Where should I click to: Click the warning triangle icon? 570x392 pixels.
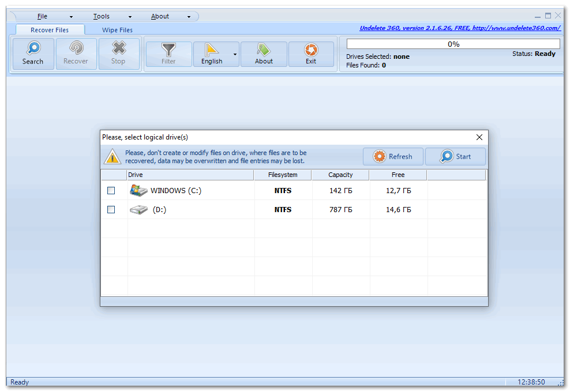click(112, 157)
